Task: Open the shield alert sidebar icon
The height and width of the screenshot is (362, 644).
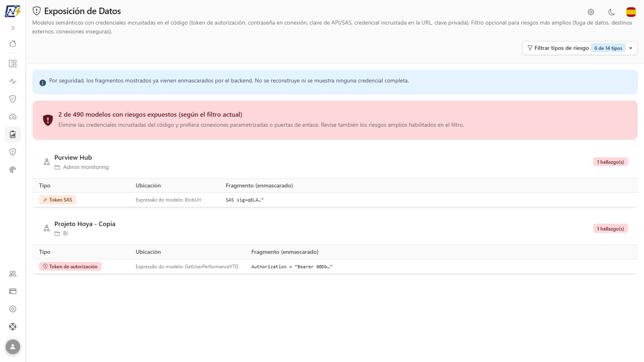Action: tap(13, 152)
